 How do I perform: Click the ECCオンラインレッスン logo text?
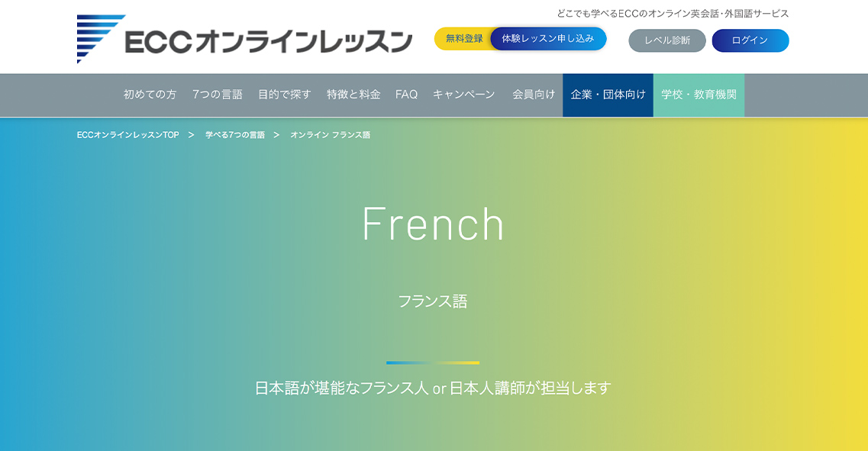268,42
